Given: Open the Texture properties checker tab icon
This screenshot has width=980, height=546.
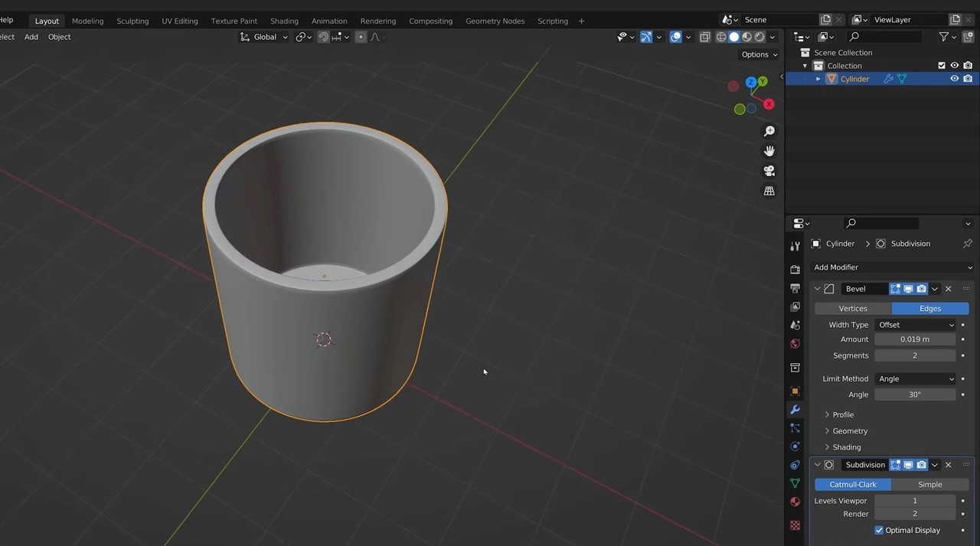Looking at the screenshot, I should coord(795,525).
